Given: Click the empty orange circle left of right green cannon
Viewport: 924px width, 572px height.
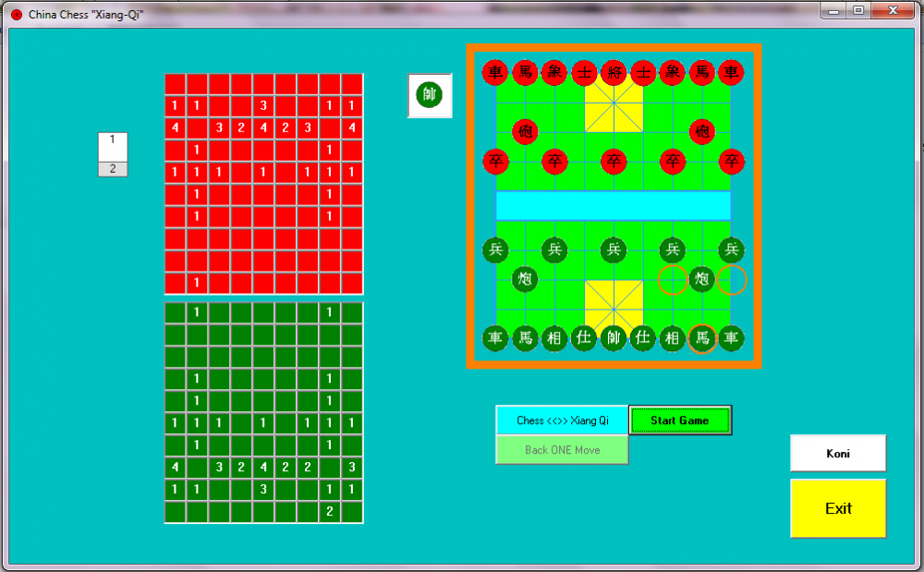Looking at the screenshot, I should (673, 279).
